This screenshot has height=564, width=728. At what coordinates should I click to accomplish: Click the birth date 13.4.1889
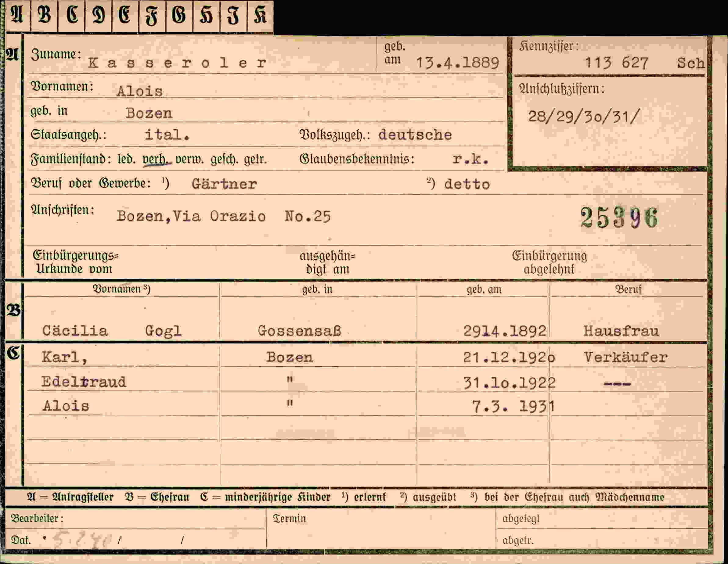(458, 63)
